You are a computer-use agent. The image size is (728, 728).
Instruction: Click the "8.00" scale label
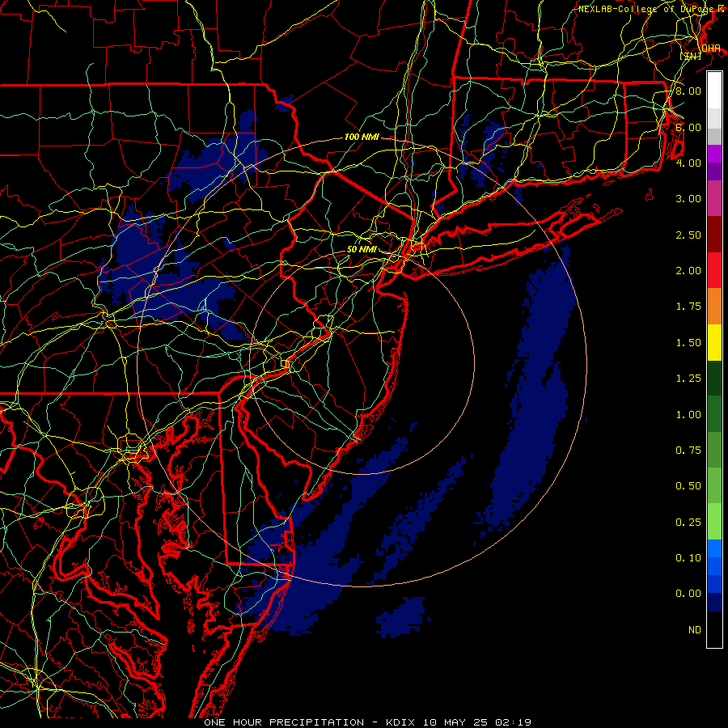tap(688, 91)
